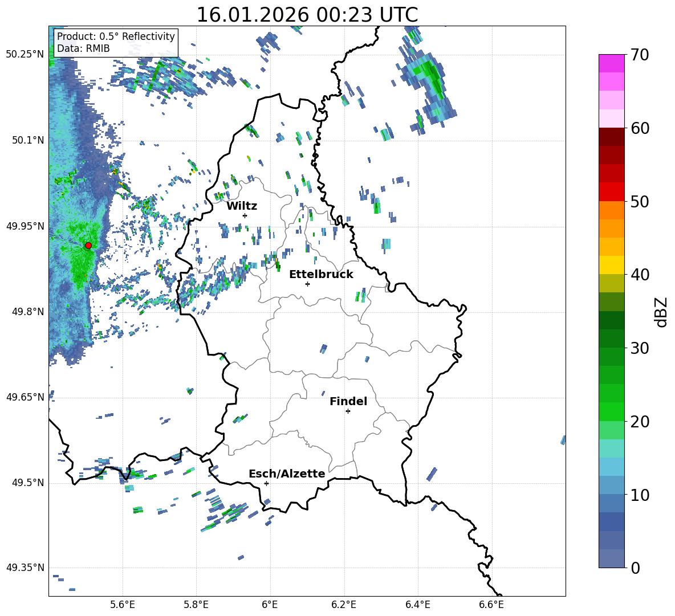Click the 5.8°E longitude label
The image size is (675, 616).
196,605
